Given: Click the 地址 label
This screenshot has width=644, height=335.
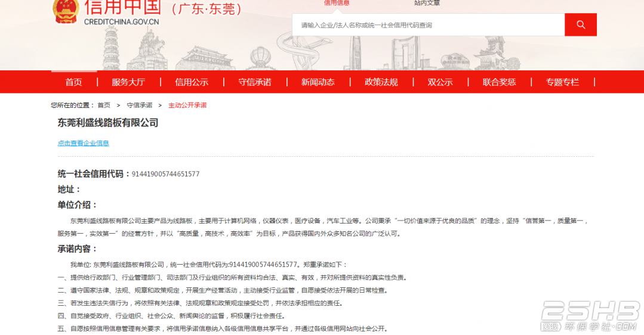Looking at the screenshot, I should pos(69,190).
